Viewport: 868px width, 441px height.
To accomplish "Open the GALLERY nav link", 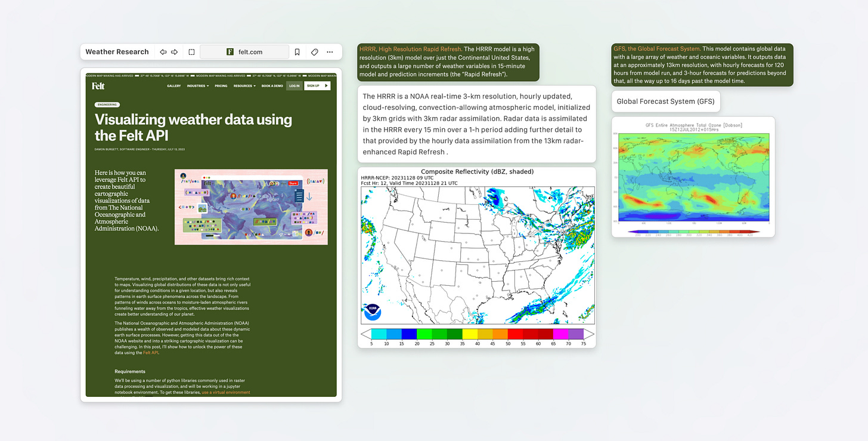I will tap(173, 86).
